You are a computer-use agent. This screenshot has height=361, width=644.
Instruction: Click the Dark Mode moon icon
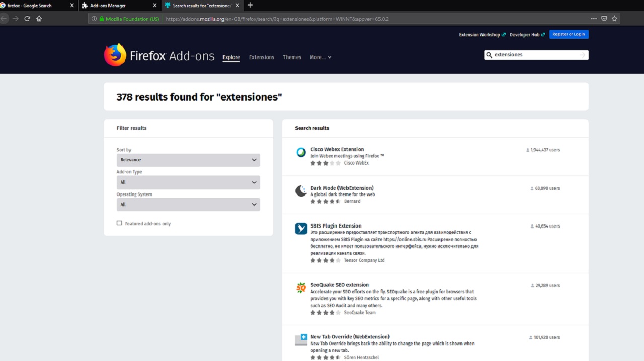pyautogui.click(x=301, y=191)
